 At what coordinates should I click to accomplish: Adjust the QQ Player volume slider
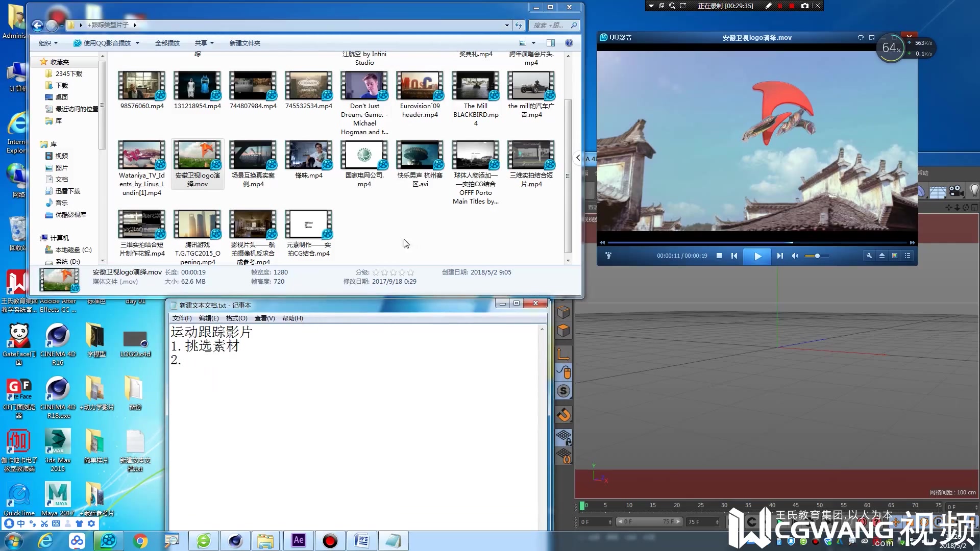click(x=817, y=256)
